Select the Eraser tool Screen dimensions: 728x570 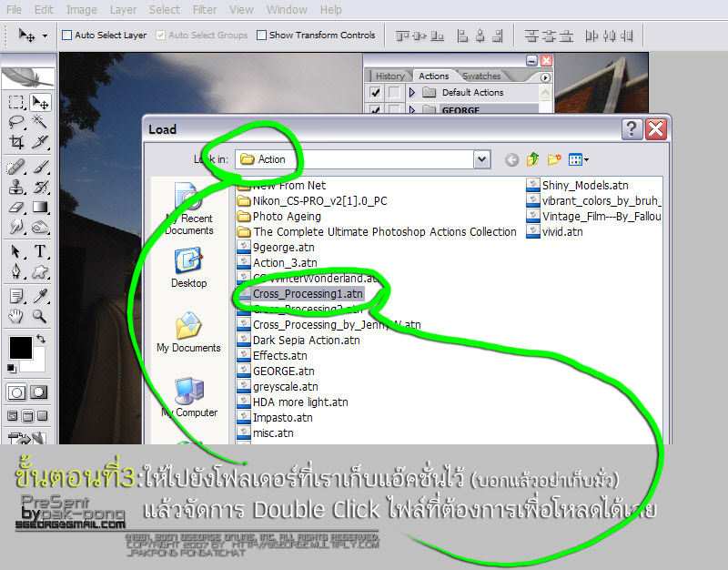[16, 208]
